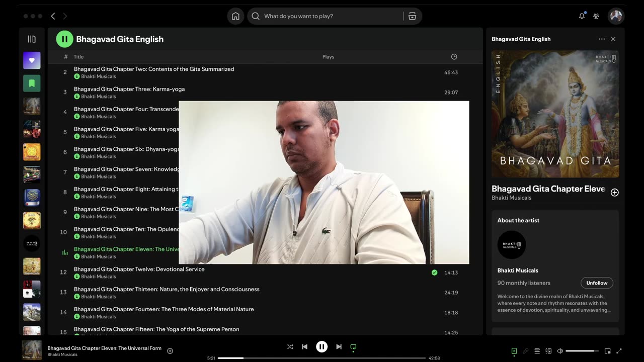This screenshot has height=362, width=644.
Task: Click the About the artist heading
Action: click(x=518, y=220)
